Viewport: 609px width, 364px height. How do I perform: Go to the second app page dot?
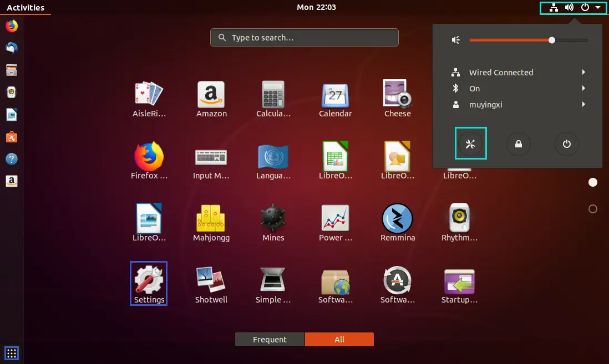tap(593, 209)
